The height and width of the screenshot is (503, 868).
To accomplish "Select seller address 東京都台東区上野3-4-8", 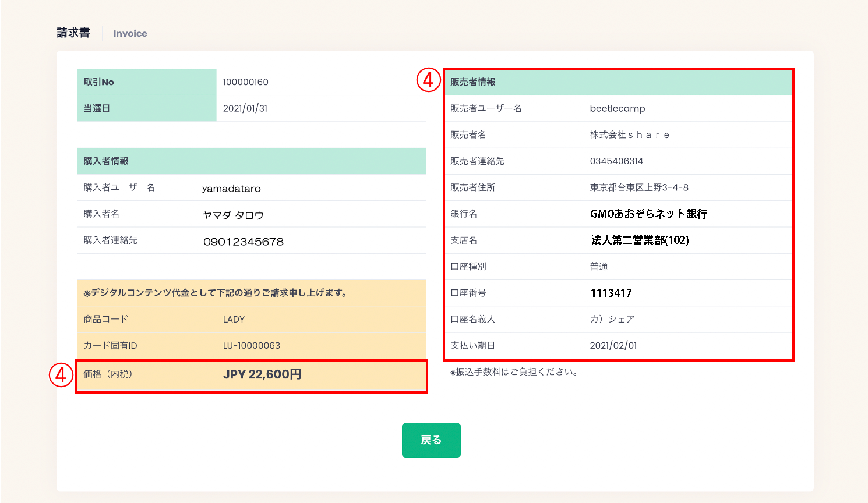I will click(639, 187).
